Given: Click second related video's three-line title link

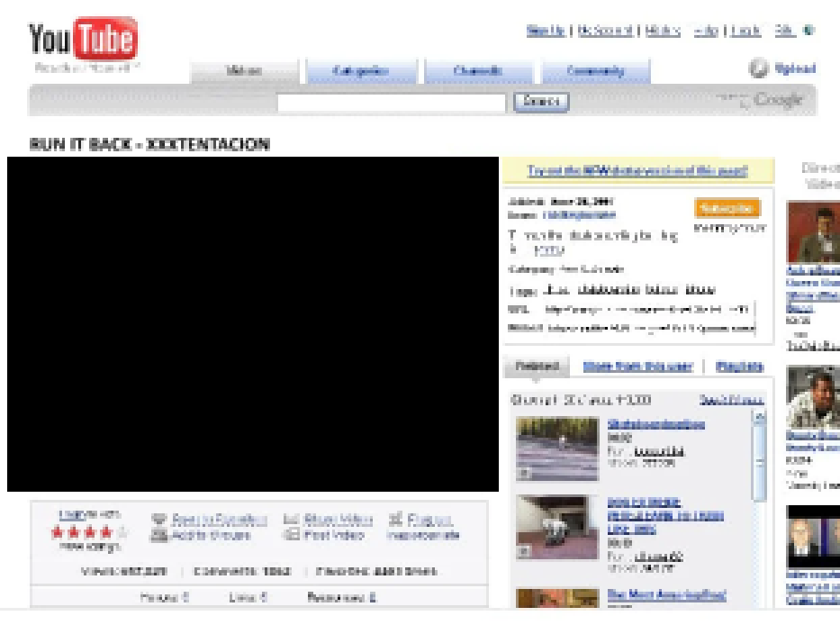Looking at the screenshot, I should (x=665, y=515).
